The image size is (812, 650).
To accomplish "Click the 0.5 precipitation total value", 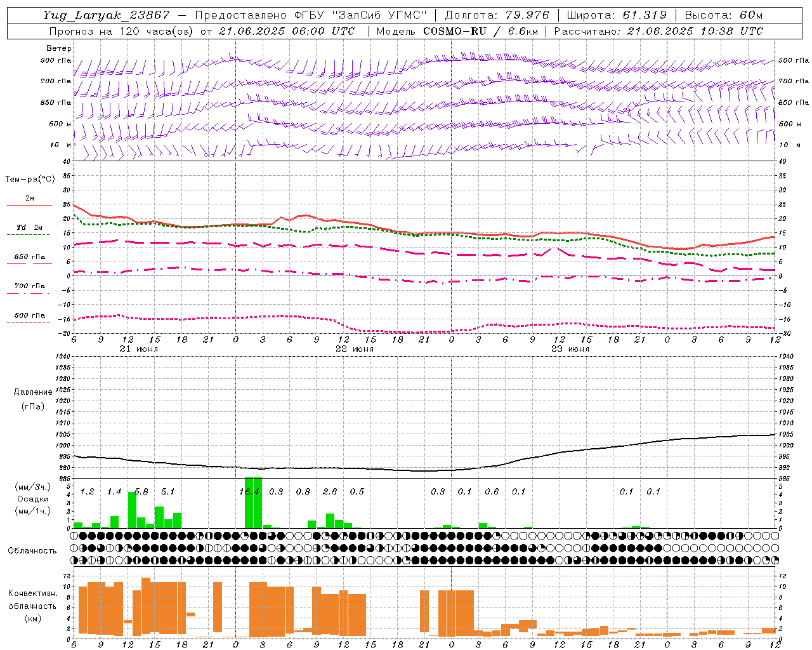I will (357, 492).
